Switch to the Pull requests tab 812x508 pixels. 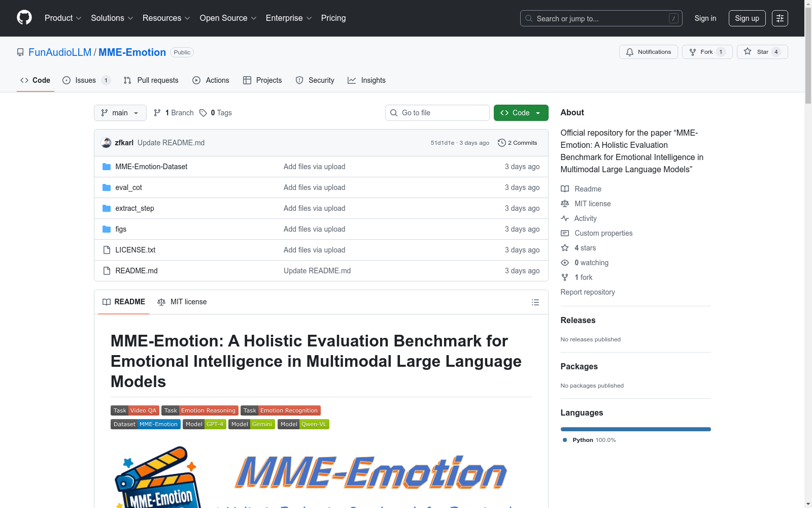coord(151,80)
